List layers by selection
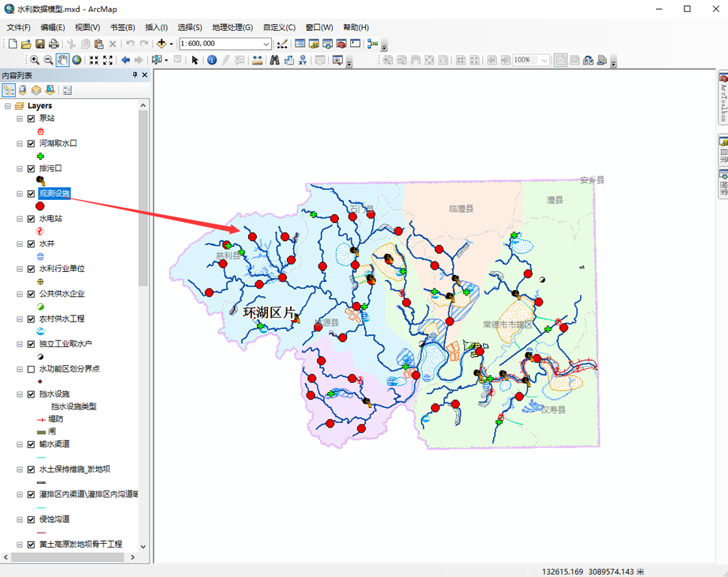 (x=50, y=90)
